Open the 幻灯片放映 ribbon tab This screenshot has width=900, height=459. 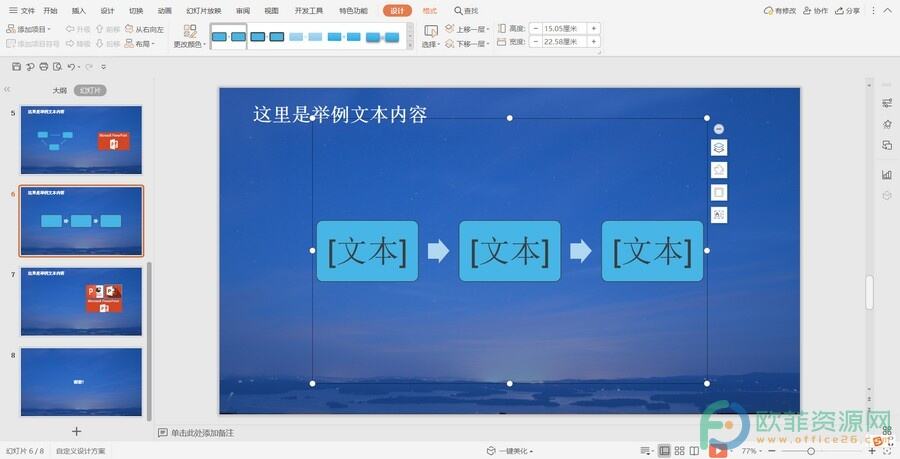click(204, 10)
